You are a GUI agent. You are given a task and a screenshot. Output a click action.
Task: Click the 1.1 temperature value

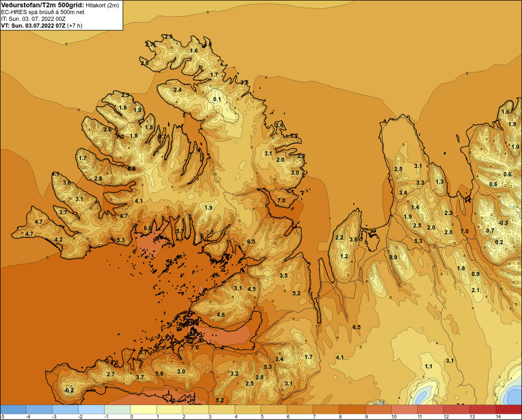click(429, 366)
